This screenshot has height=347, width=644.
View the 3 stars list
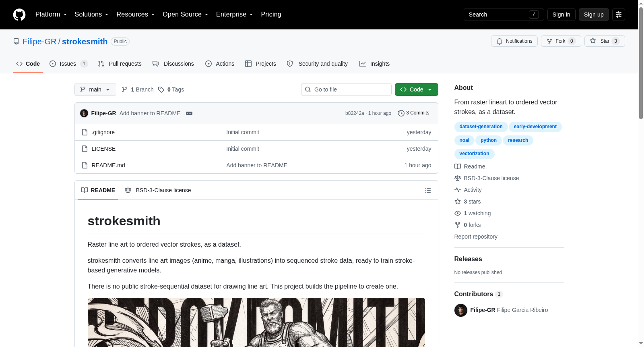pos(468,202)
